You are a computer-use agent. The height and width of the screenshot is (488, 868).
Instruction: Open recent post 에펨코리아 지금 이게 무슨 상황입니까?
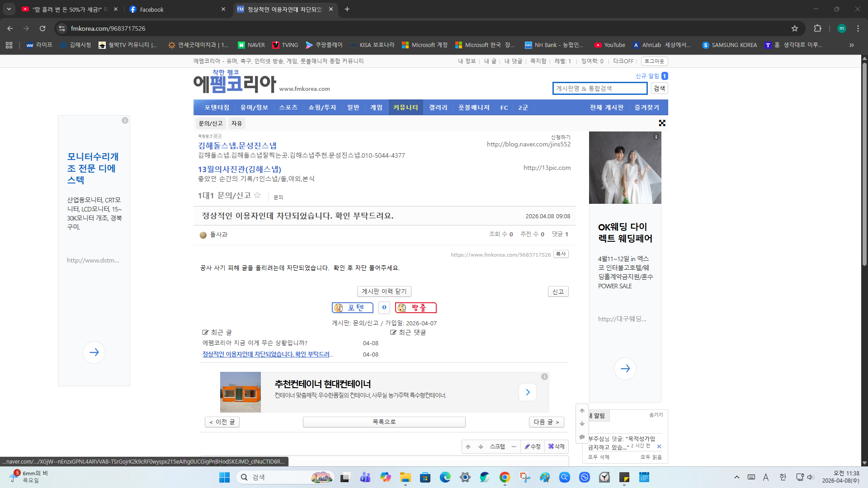(255, 343)
